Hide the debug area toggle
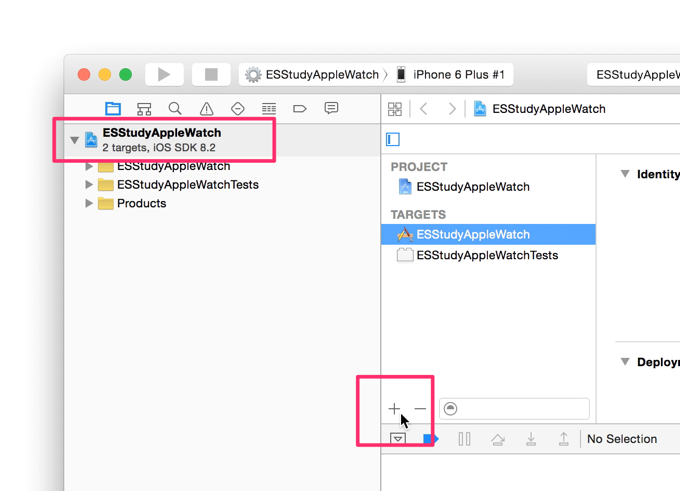The width and height of the screenshot is (680, 491). coord(398,439)
